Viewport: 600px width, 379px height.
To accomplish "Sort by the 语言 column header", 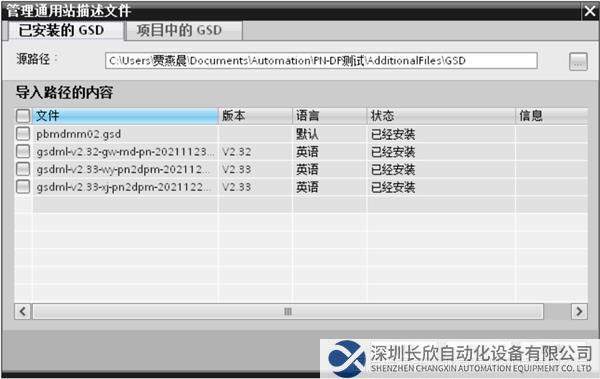I will (330, 116).
